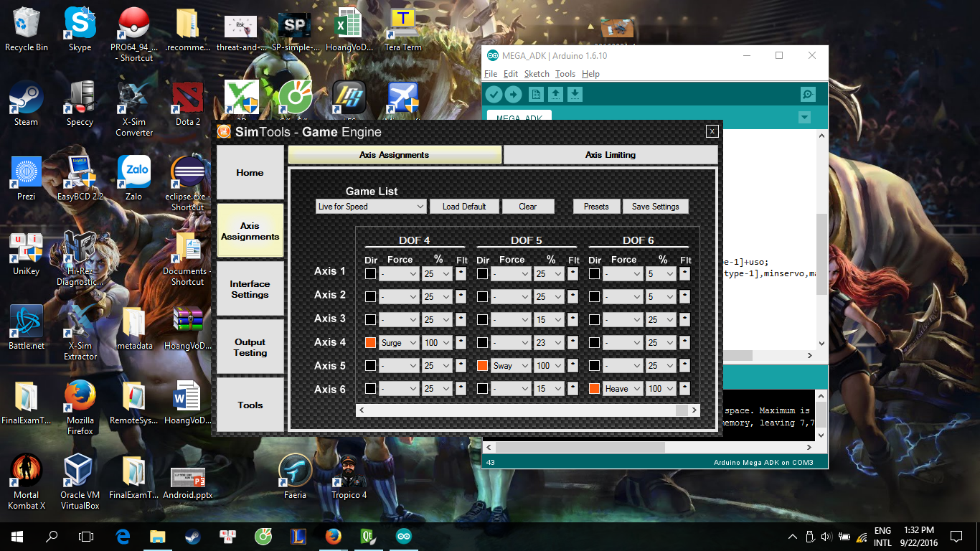The width and height of the screenshot is (980, 551).
Task: Click the Verify checkmark icon in Arduino
Action: (494, 94)
